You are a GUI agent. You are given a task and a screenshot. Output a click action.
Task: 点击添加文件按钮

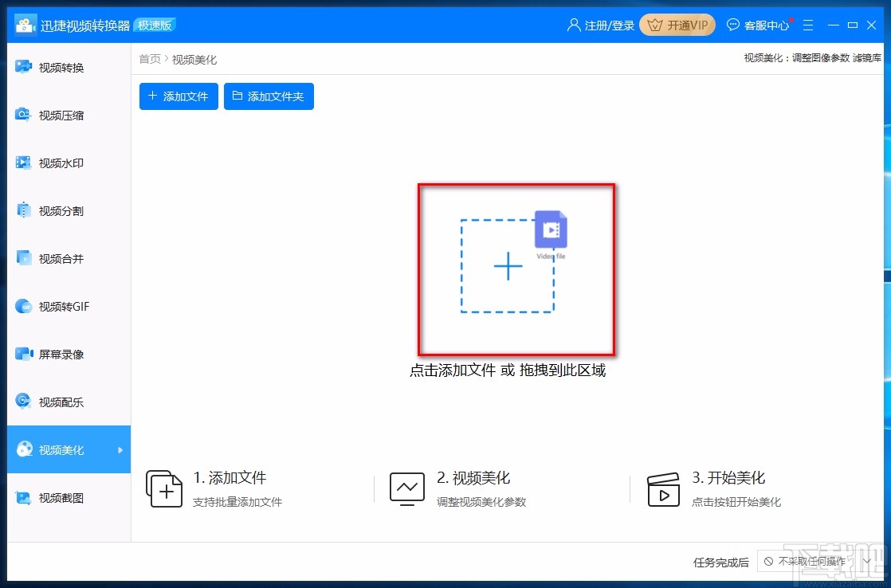pyautogui.click(x=178, y=96)
